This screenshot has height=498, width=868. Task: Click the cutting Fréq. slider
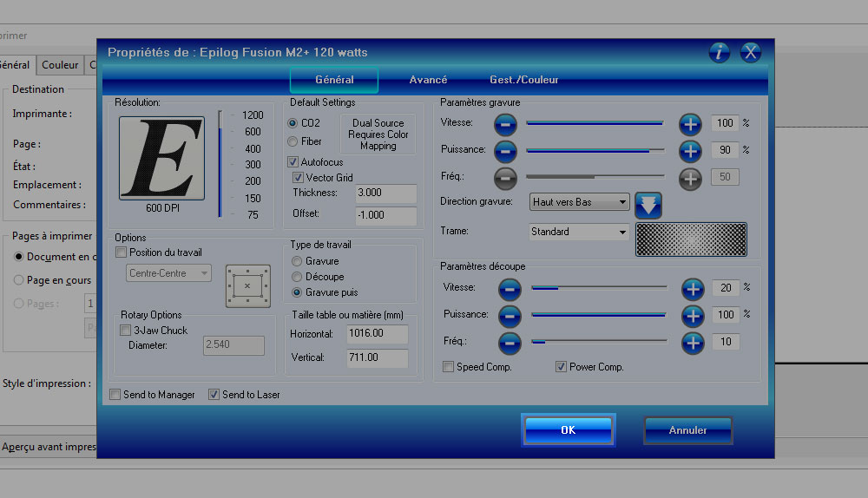pos(599,342)
